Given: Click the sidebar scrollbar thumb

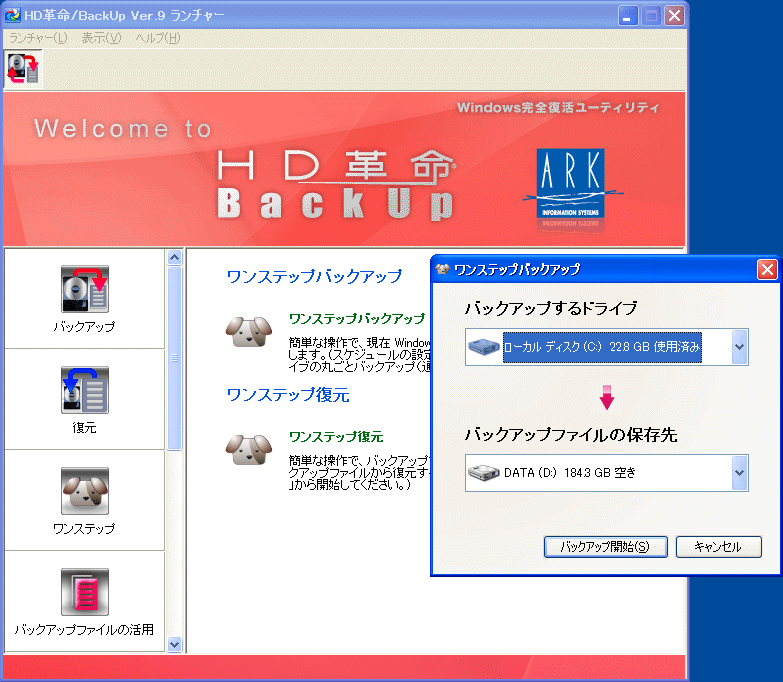Looking at the screenshot, I should 174,358.
